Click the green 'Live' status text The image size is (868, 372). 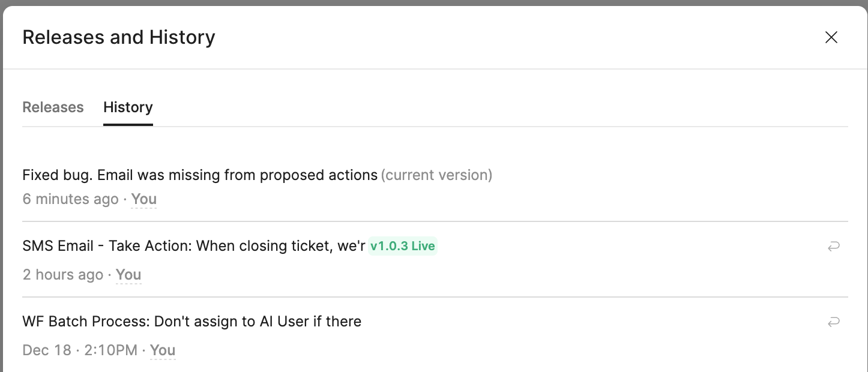coord(424,246)
